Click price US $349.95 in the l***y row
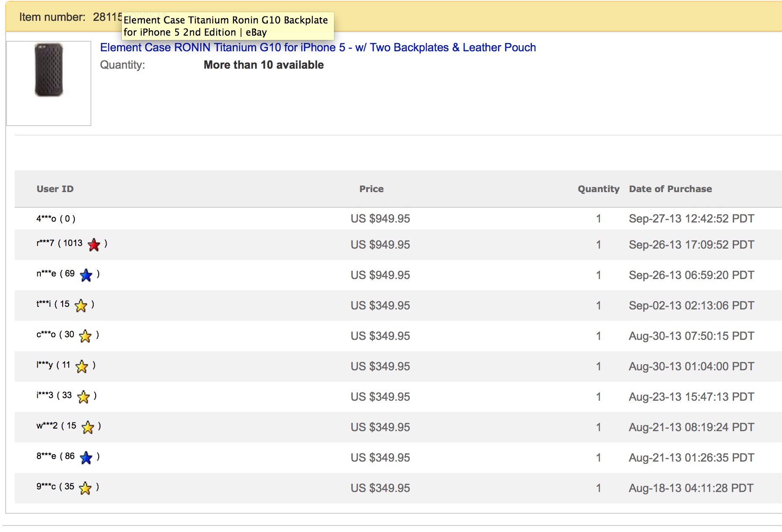The image size is (782, 532). (380, 366)
